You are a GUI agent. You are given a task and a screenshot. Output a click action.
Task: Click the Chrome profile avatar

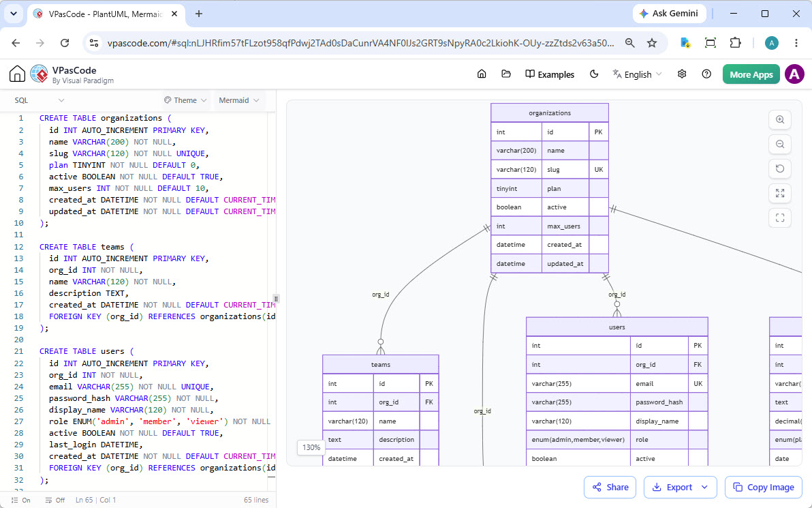pyautogui.click(x=772, y=43)
